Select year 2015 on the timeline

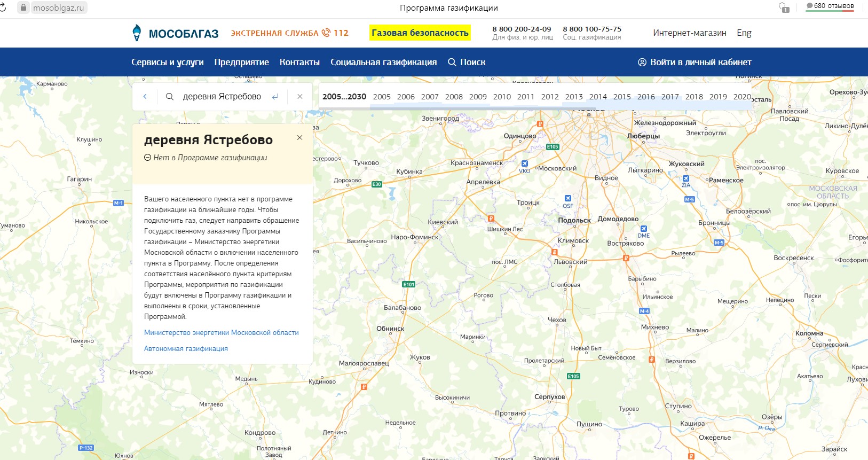(622, 97)
